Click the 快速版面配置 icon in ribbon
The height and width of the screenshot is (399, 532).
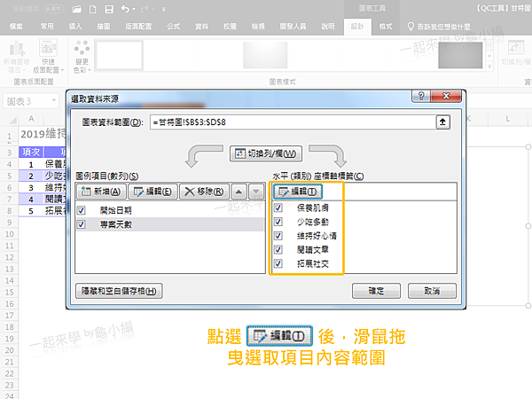(48, 48)
